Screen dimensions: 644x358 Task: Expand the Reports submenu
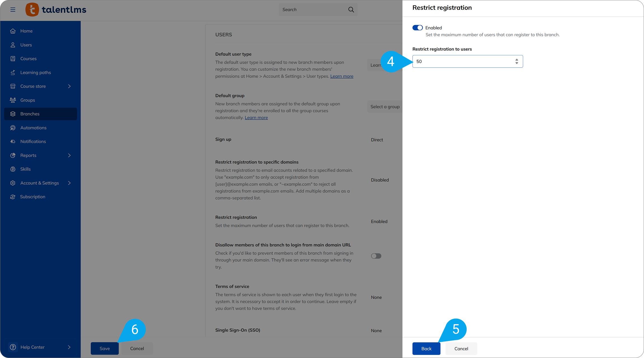[x=69, y=155]
